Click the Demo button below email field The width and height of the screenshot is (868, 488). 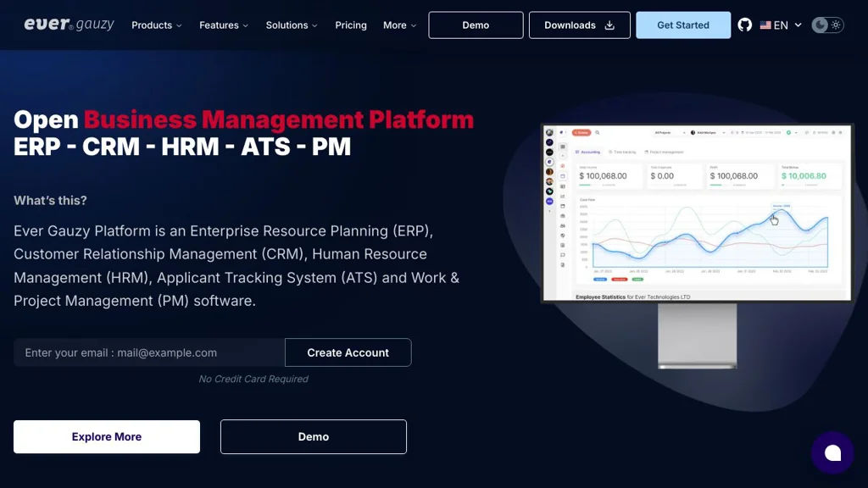click(314, 436)
